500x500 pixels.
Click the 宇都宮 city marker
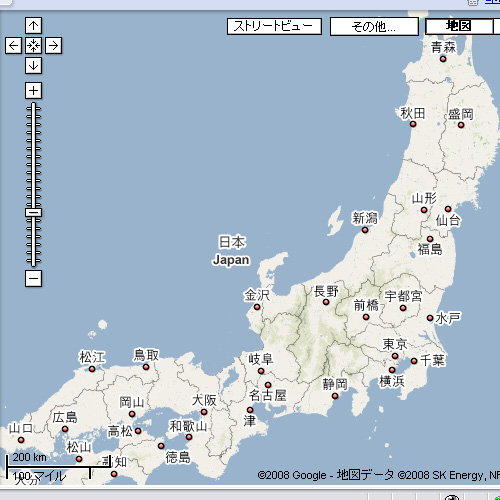tap(403, 308)
